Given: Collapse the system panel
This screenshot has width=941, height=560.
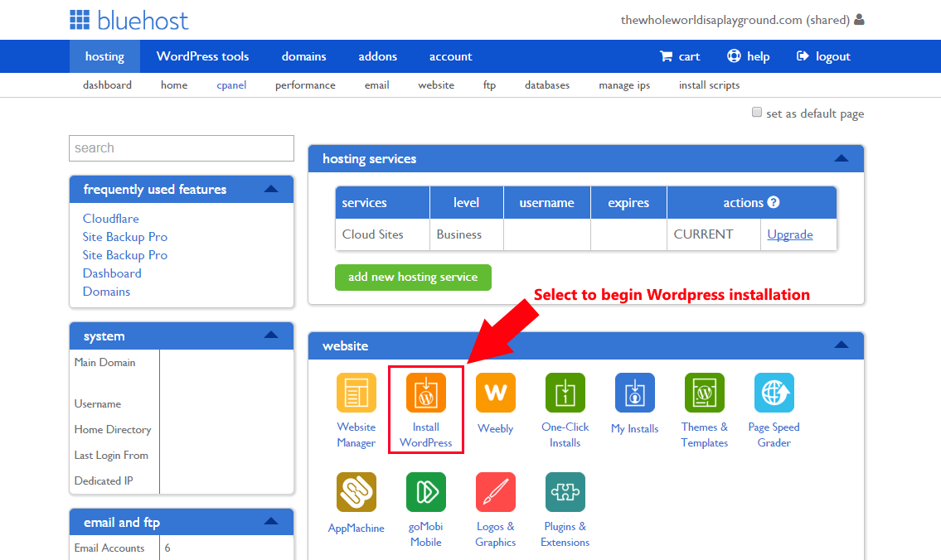Looking at the screenshot, I should 271,336.
